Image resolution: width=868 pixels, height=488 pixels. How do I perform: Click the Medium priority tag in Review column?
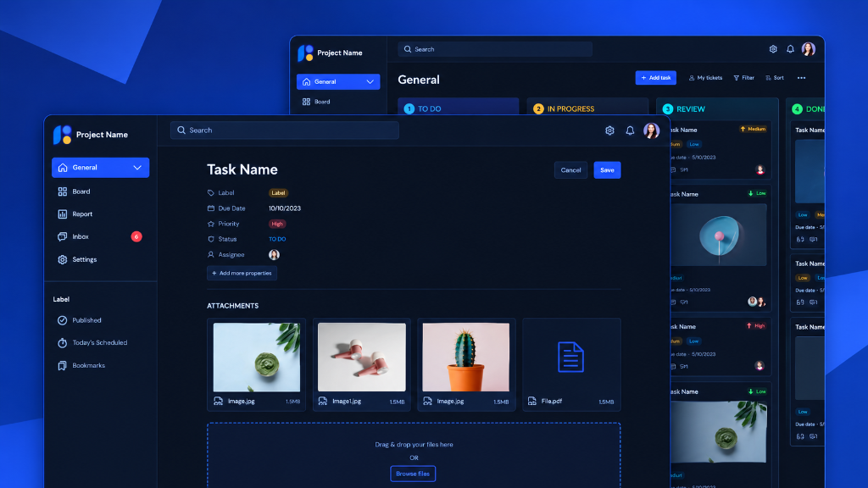point(753,129)
